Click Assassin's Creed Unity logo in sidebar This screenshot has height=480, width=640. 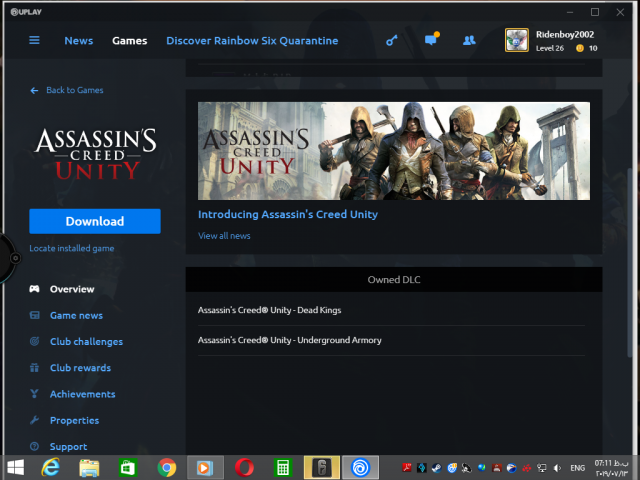[x=96, y=154]
